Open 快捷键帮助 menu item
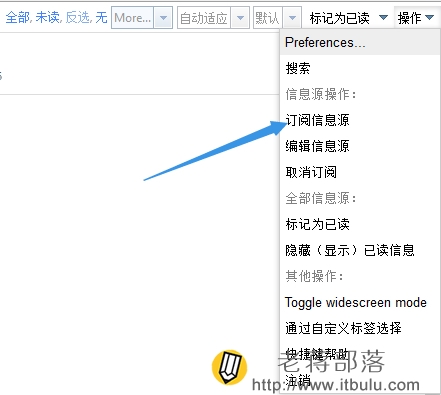Image resolution: width=441 pixels, height=395 pixels. click(x=360, y=354)
